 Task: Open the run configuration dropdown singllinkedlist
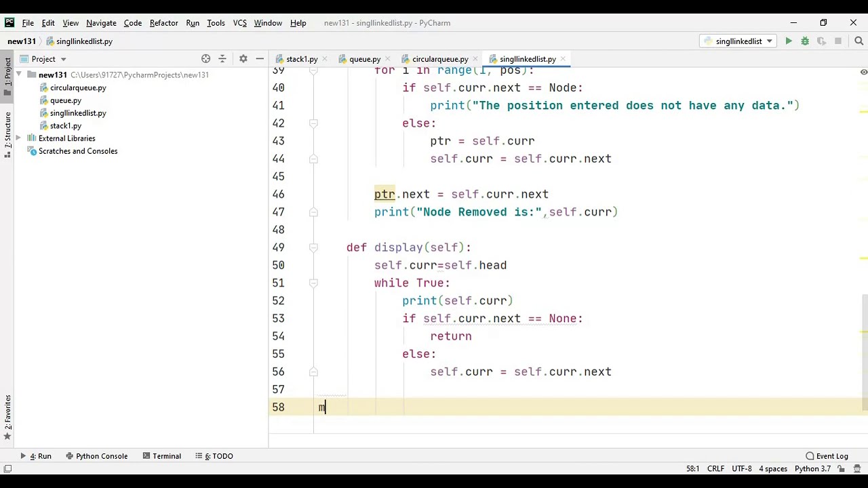coord(738,41)
